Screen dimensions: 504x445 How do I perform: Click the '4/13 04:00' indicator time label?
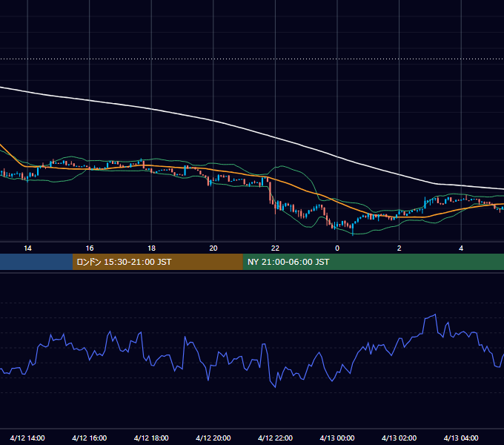461,438
